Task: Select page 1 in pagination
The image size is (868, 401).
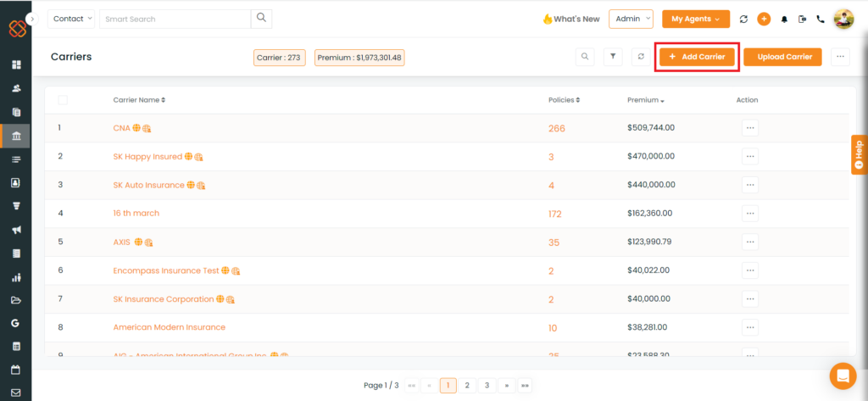Action: pos(448,386)
